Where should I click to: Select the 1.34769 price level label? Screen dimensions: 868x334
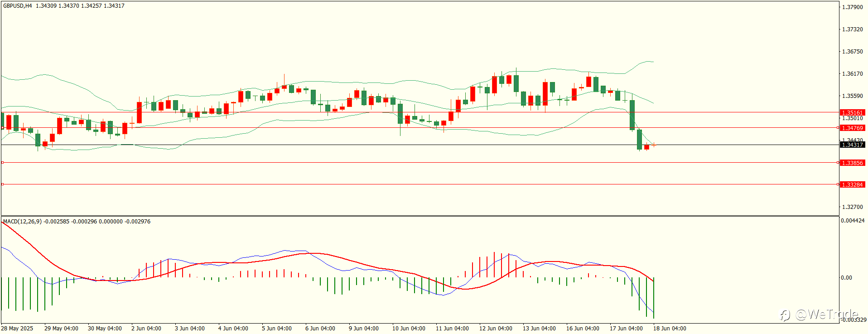tap(852, 128)
